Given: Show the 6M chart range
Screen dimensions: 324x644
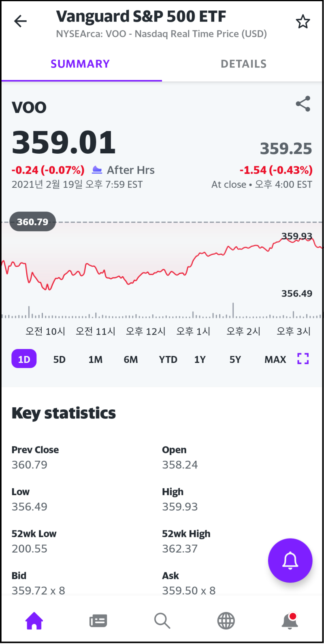Looking at the screenshot, I should pyautogui.click(x=131, y=359).
